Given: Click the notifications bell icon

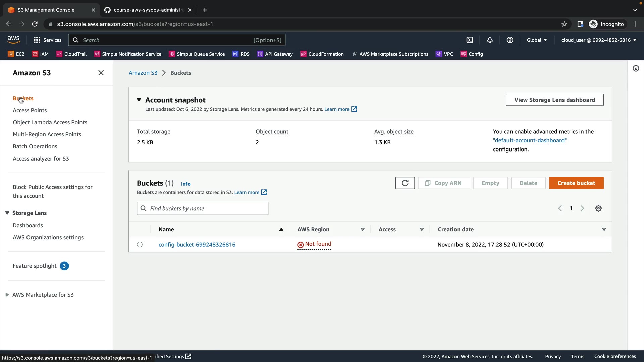Looking at the screenshot, I should 490,40.
